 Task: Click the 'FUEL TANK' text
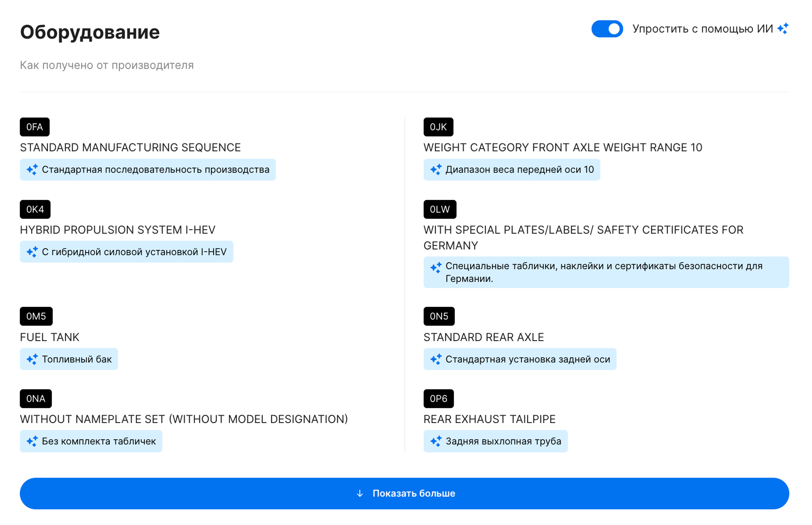point(49,337)
